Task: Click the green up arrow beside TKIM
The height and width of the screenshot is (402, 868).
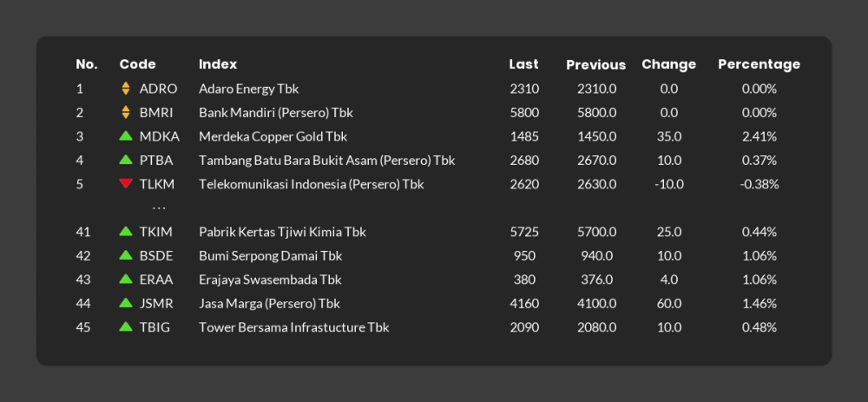Action: click(x=126, y=231)
